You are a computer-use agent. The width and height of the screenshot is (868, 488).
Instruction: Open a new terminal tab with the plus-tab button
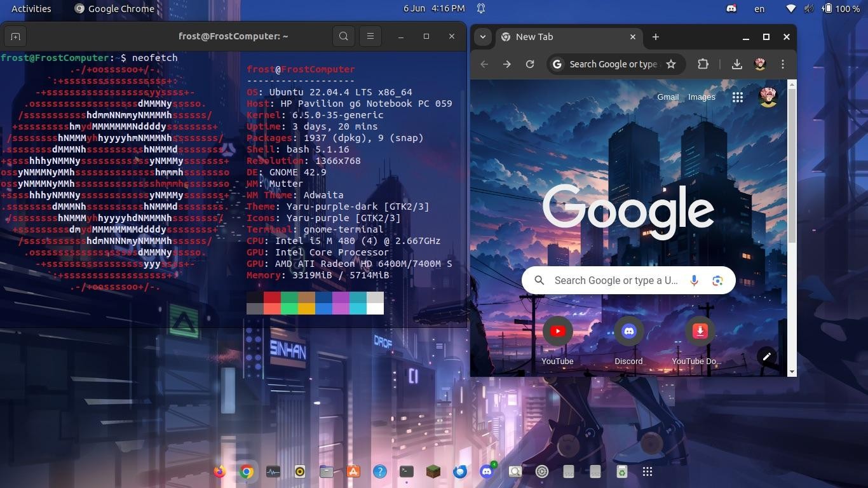pos(15,36)
